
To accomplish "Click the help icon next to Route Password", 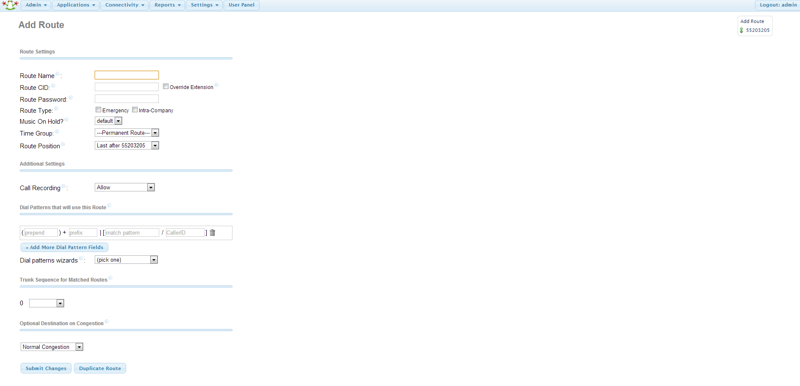I will click(x=70, y=97).
